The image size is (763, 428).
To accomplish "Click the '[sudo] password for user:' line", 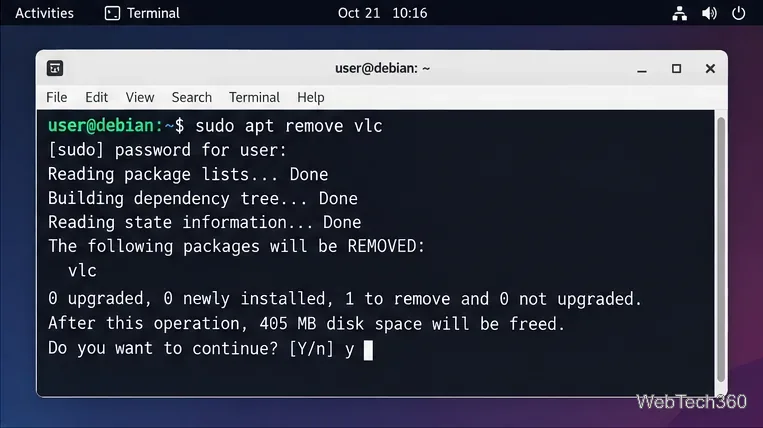I will tap(167, 150).
